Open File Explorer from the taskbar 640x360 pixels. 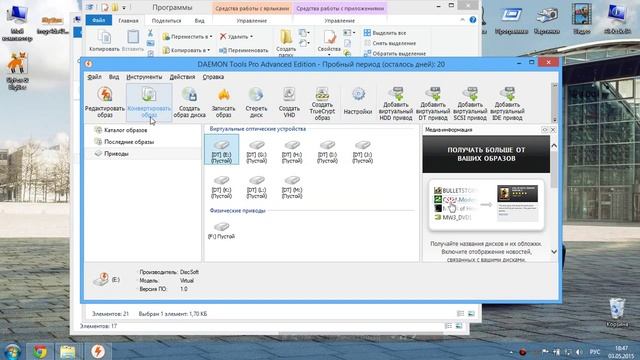(68, 351)
